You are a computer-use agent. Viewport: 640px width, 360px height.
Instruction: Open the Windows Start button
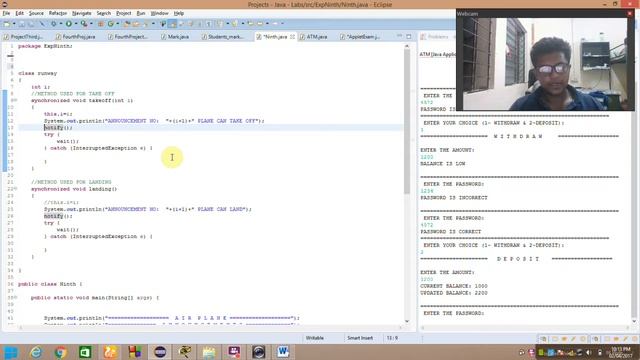[11, 352]
